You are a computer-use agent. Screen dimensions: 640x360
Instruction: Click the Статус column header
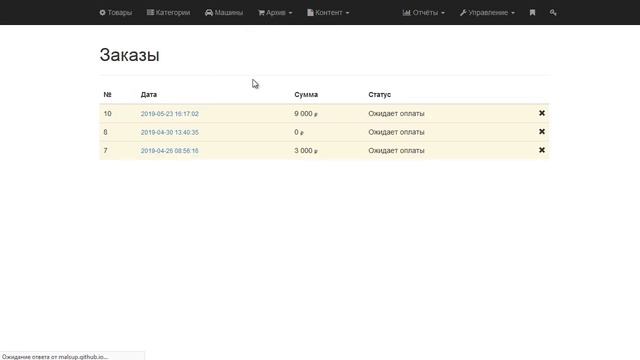tap(380, 94)
